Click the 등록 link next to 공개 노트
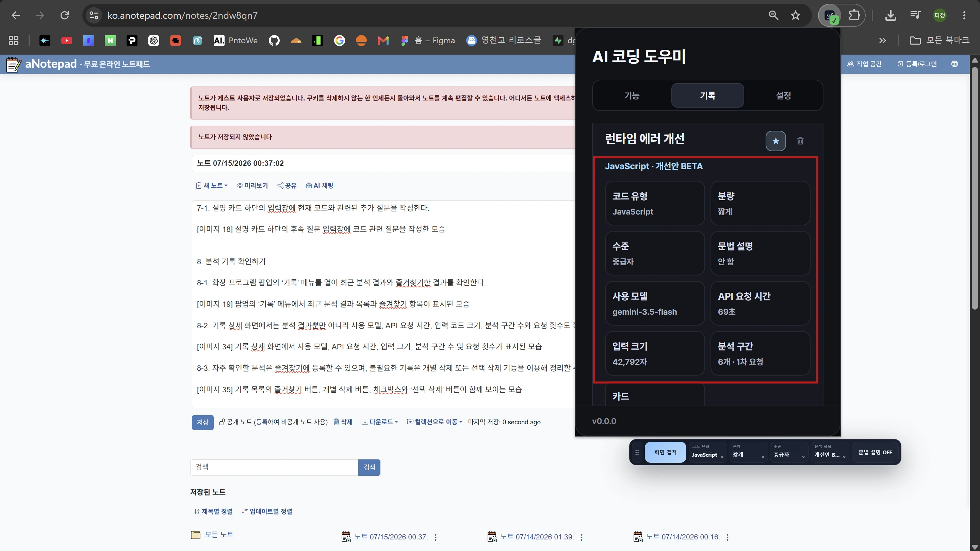The height and width of the screenshot is (551, 980). (x=262, y=422)
